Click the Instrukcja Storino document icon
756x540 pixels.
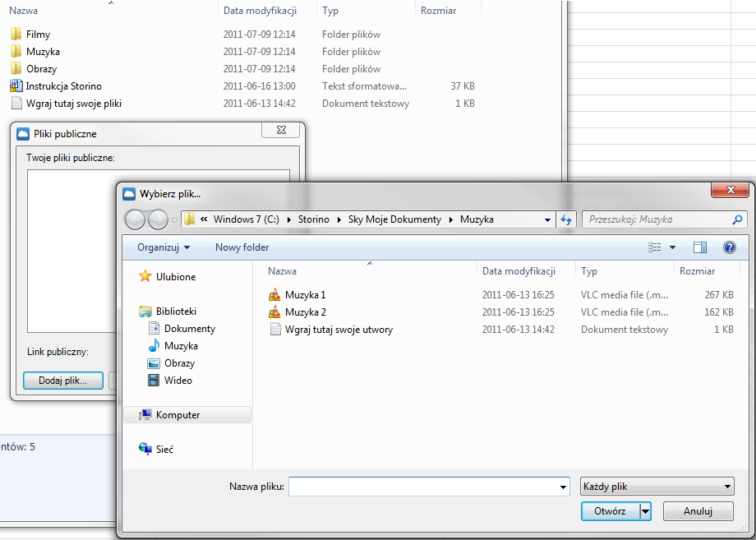16,86
